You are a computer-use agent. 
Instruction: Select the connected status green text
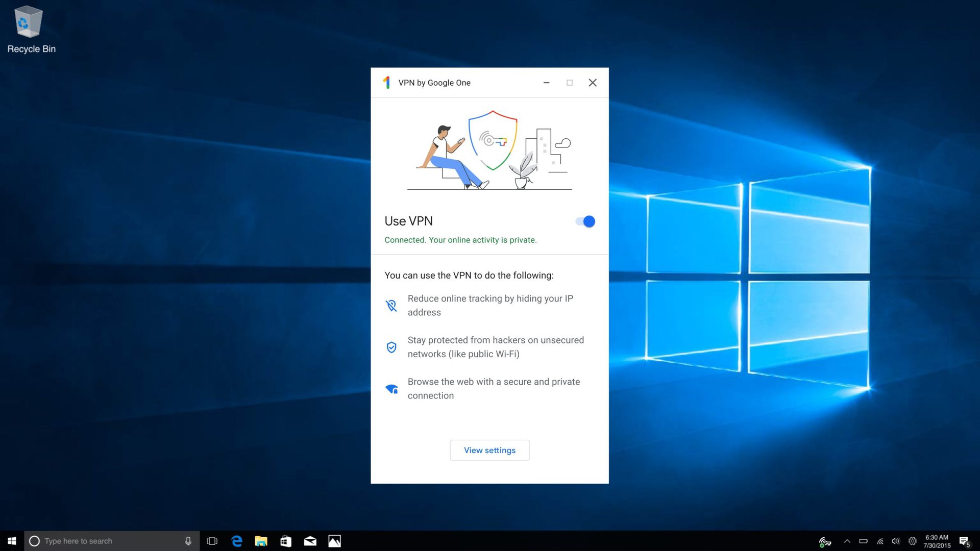pos(460,239)
